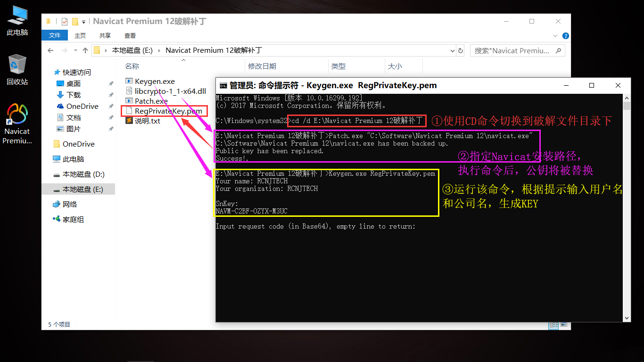
Task: Open pinned OneDrive in quick access
Action: pyautogui.click(x=83, y=106)
